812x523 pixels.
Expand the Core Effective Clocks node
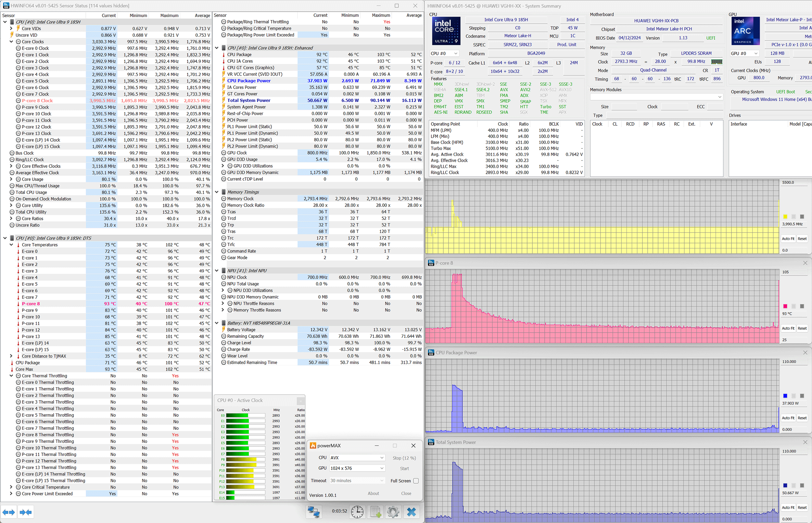(11, 166)
